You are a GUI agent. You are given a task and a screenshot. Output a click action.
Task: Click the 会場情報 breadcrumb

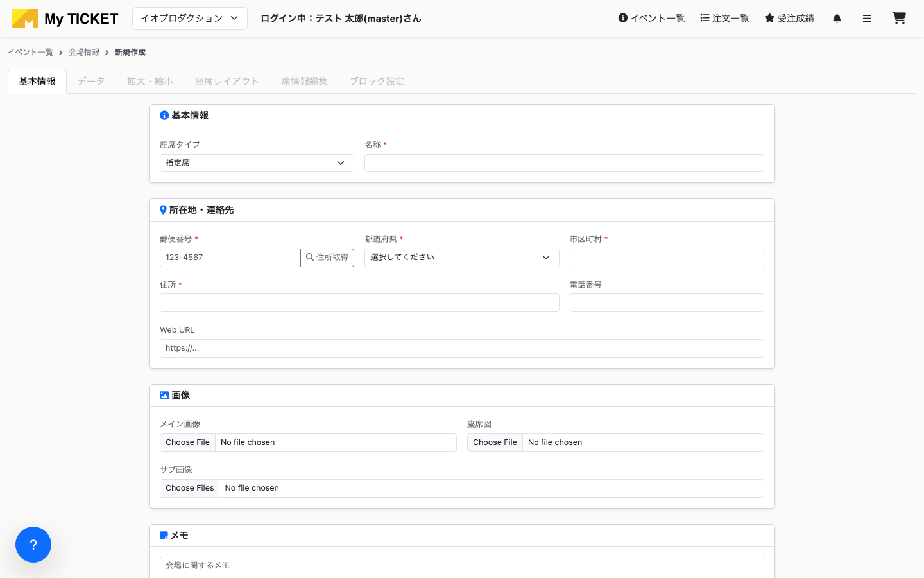(84, 53)
